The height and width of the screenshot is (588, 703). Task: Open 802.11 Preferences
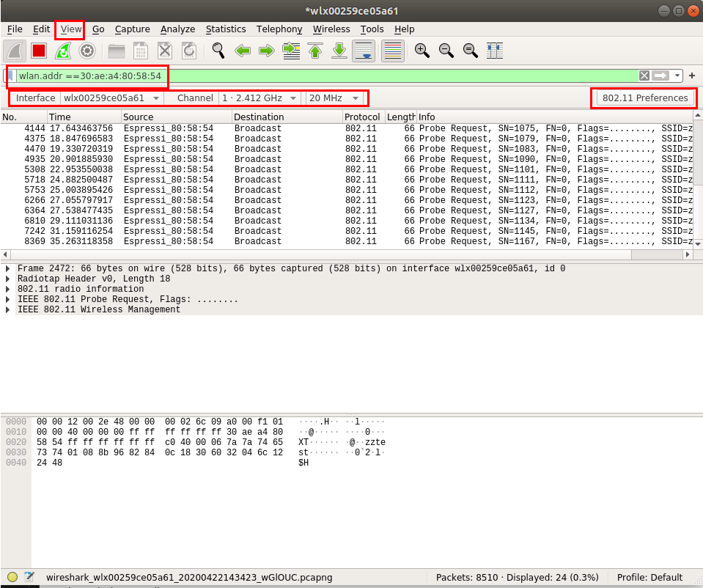point(644,98)
